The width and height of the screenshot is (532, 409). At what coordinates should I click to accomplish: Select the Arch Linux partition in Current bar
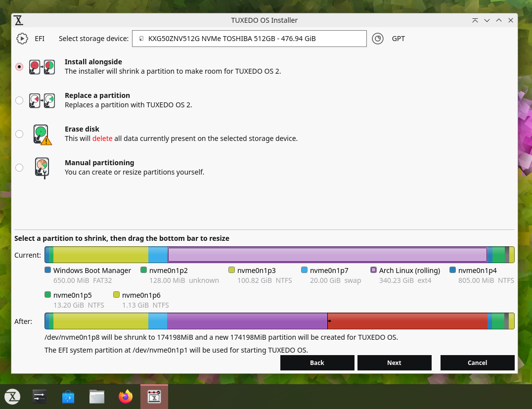pos(327,255)
